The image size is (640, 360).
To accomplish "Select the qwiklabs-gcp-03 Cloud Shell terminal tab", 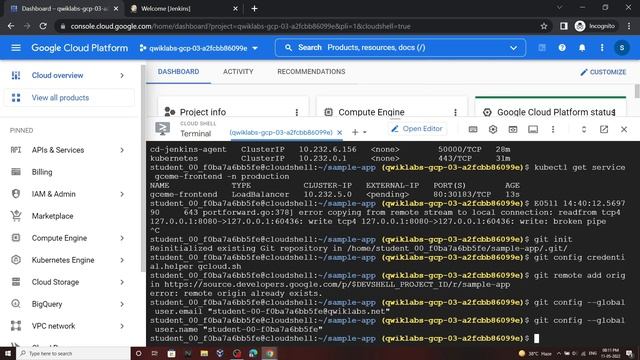I will click(x=281, y=132).
